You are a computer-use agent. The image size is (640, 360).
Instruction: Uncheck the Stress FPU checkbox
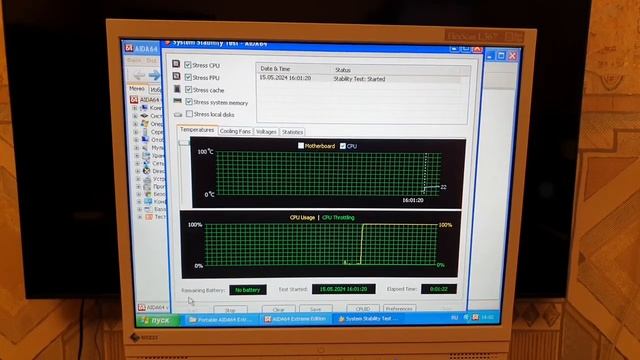point(188,77)
